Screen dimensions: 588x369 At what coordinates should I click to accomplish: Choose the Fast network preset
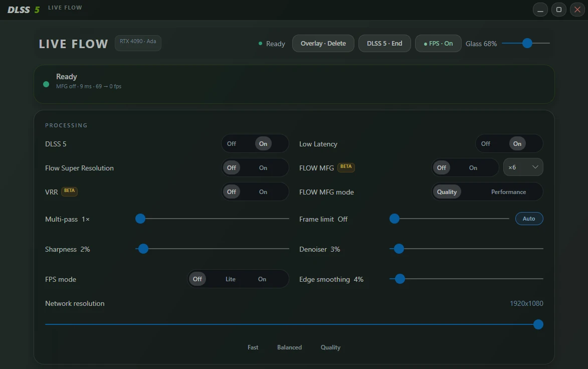(253, 347)
